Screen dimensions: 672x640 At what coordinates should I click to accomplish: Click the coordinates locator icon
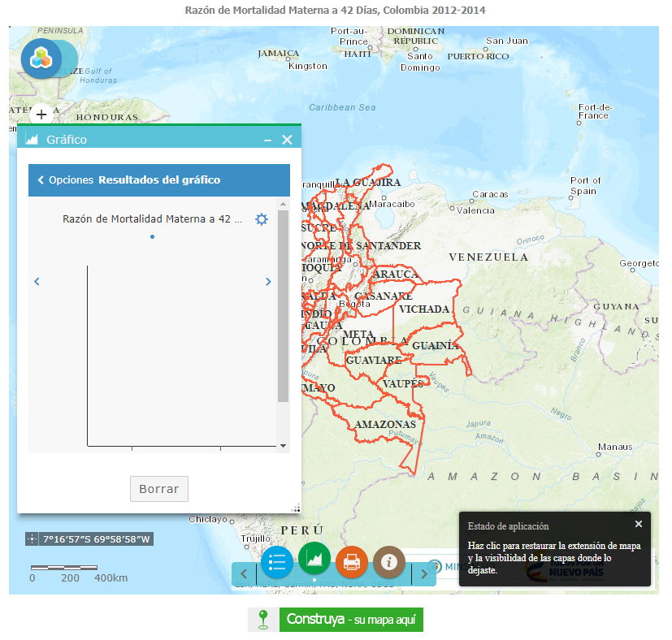[32, 539]
